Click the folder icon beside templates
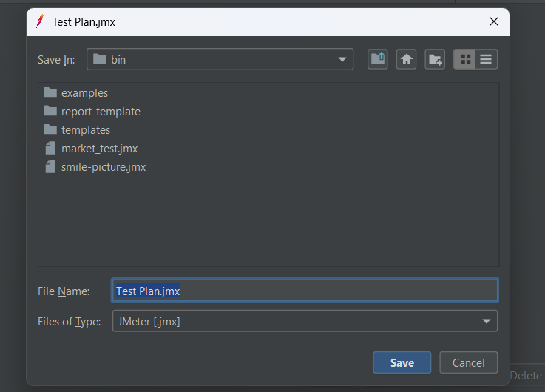This screenshot has width=545, height=392. (x=50, y=130)
